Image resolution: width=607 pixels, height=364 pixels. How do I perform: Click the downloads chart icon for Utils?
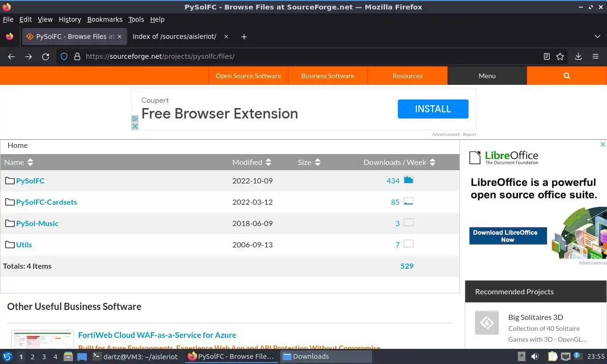408,244
